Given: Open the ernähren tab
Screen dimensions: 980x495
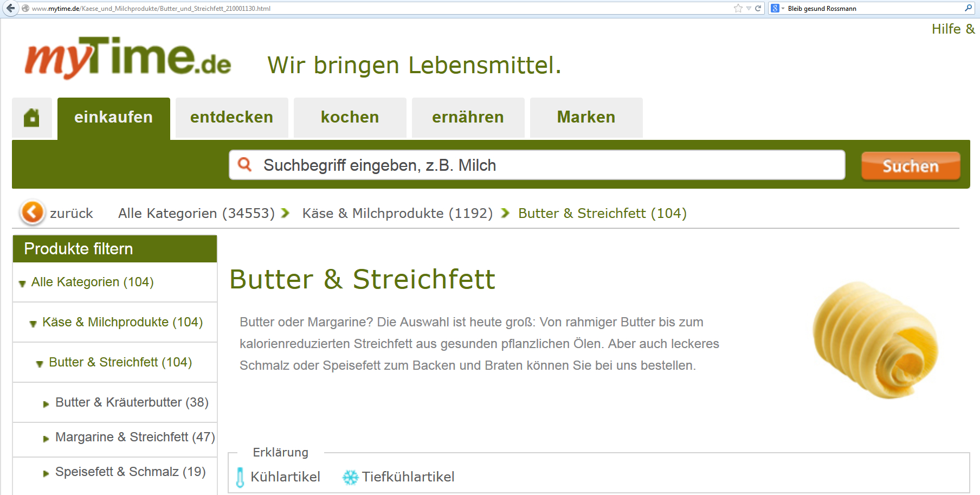Looking at the screenshot, I should [x=468, y=118].
